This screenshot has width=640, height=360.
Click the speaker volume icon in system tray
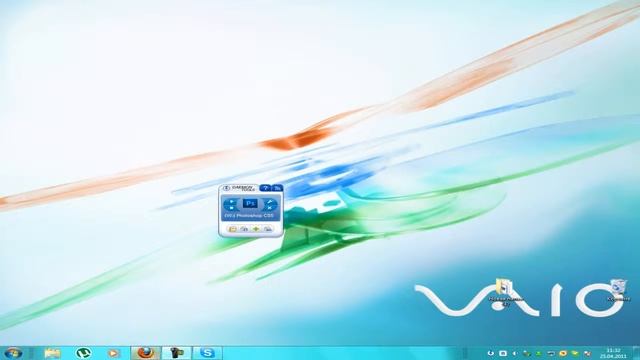point(515,353)
